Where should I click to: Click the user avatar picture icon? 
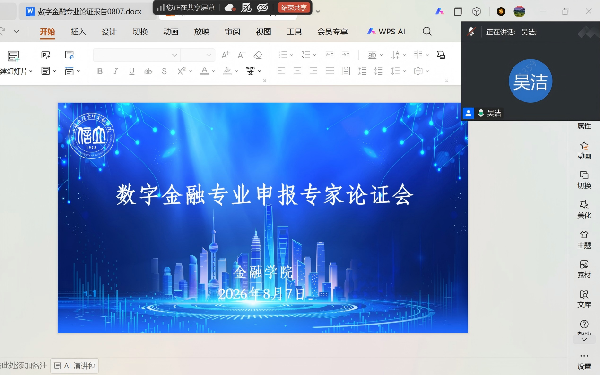coord(519,11)
